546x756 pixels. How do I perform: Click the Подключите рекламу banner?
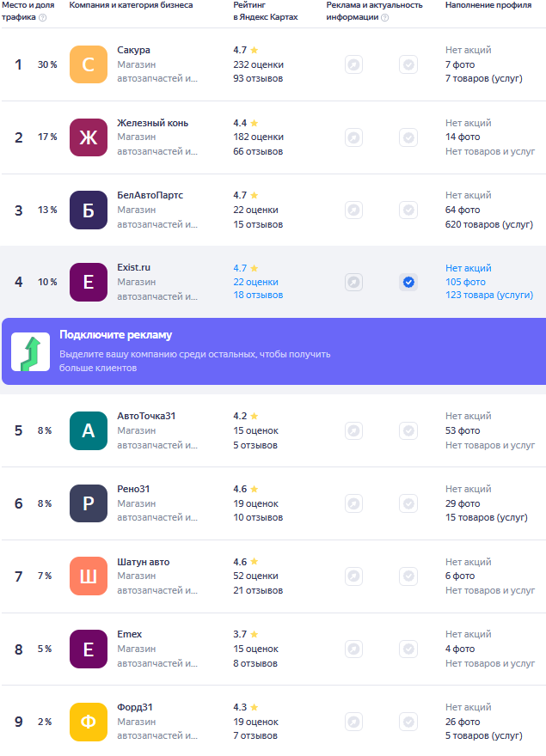(273, 351)
